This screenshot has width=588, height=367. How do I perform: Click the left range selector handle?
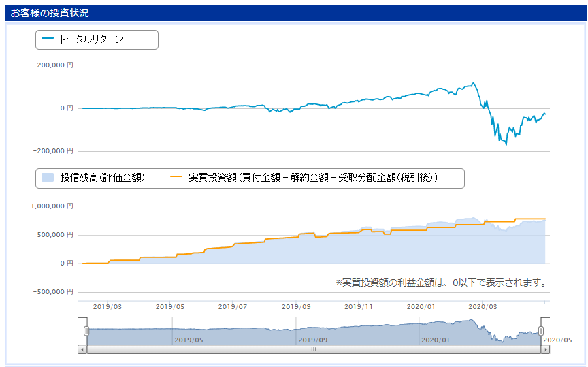point(86,331)
